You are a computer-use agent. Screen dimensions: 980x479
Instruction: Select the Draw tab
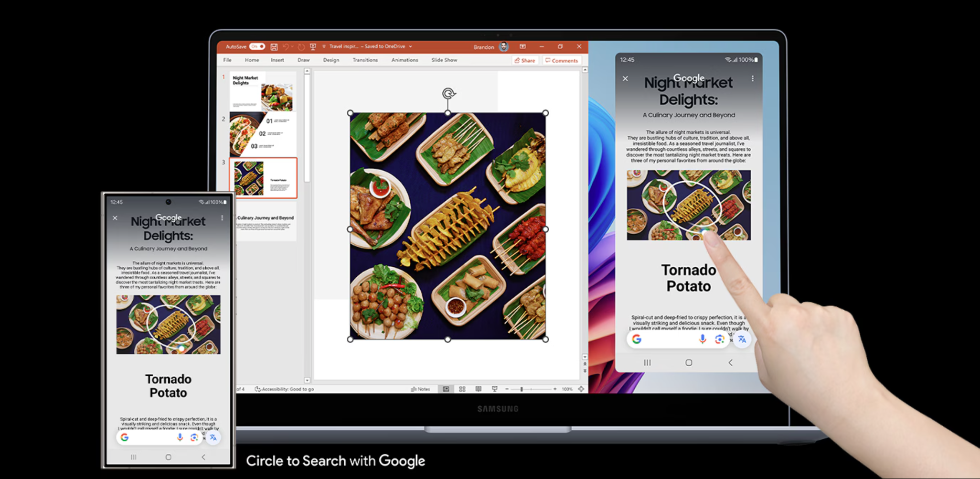click(303, 60)
